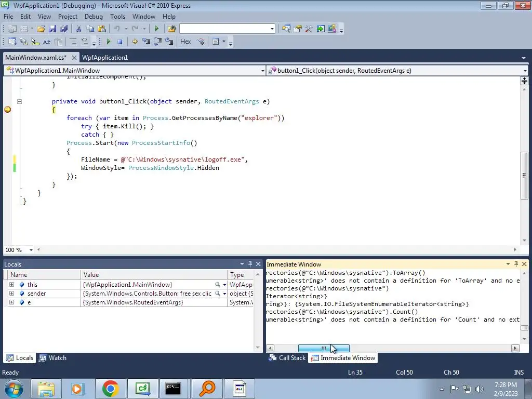Collapse the button1_Click method outline box
This screenshot has height=399, width=532.
click(x=19, y=101)
